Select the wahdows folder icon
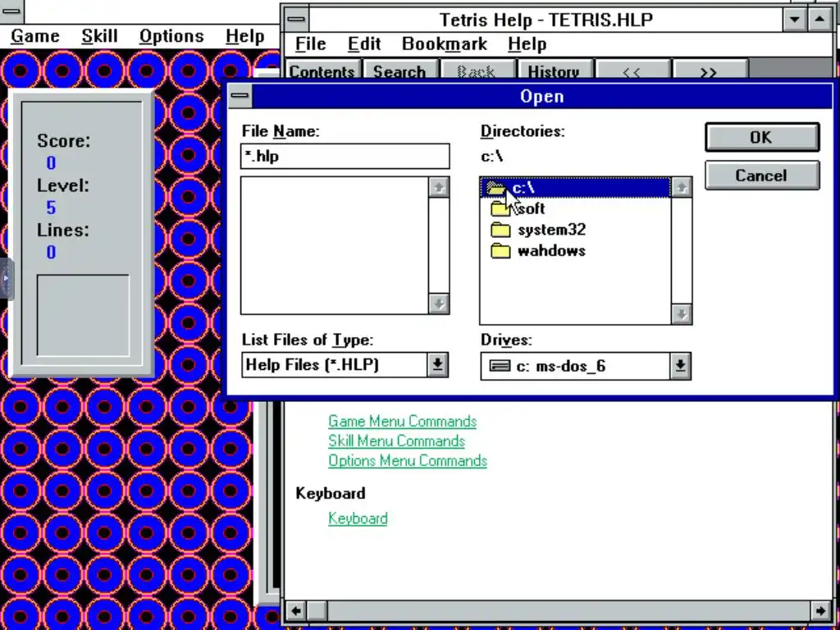The image size is (840, 630). coord(500,251)
